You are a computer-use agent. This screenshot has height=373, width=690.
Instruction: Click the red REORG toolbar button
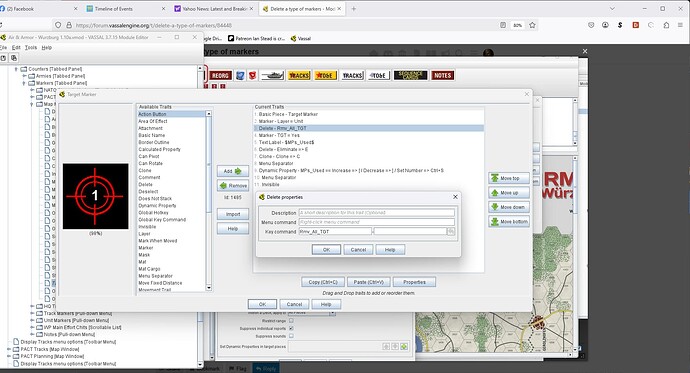coord(220,76)
